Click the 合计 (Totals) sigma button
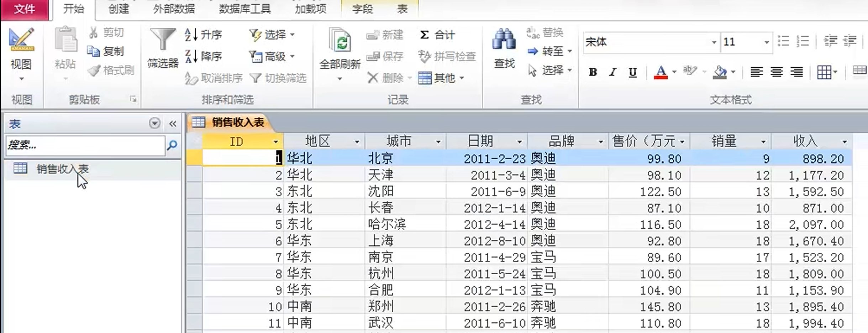868x333 pixels. 437,35
